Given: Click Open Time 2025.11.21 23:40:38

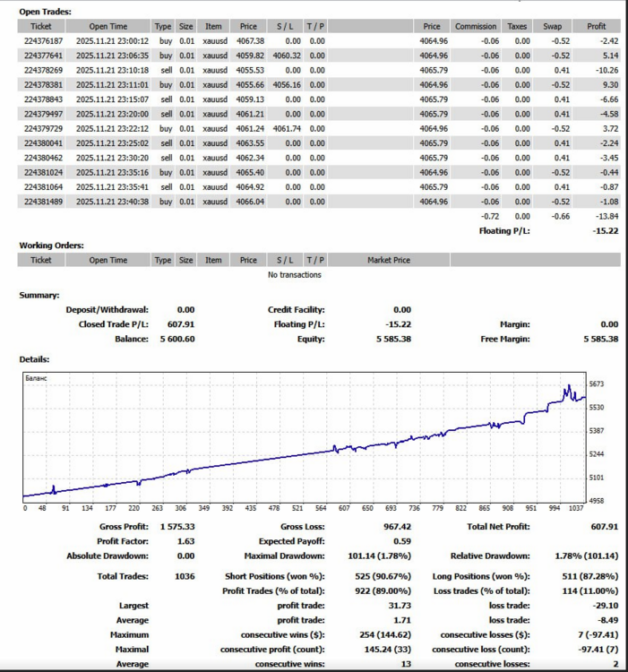Looking at the screenshot, I should tap(112, 202).
